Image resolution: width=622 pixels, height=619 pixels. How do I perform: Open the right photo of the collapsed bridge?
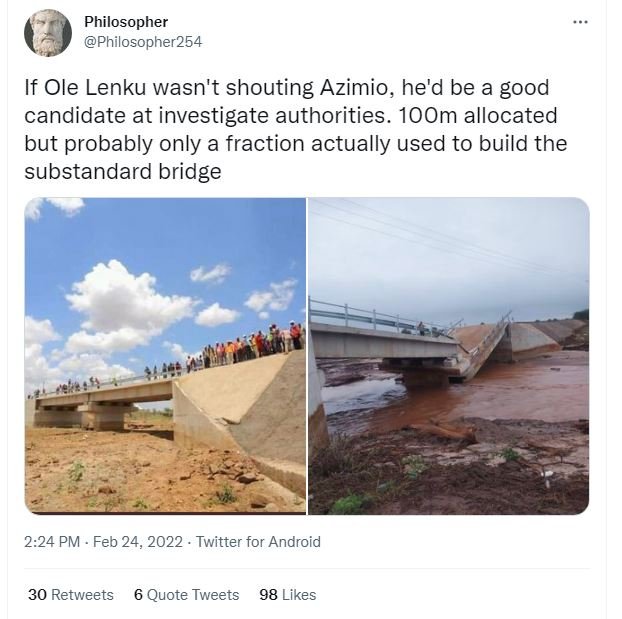[448, 355]
